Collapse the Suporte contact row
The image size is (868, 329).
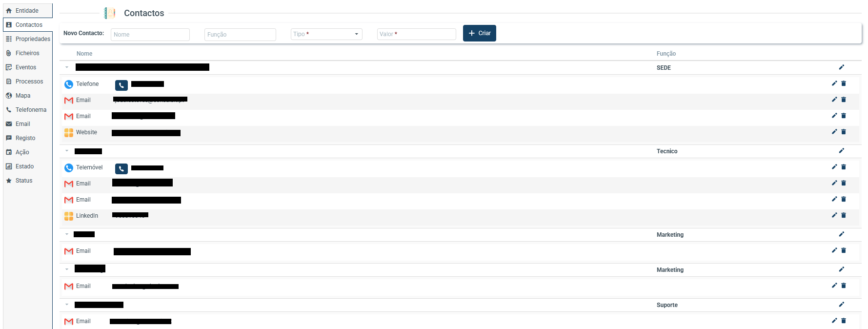click(67, 305)
